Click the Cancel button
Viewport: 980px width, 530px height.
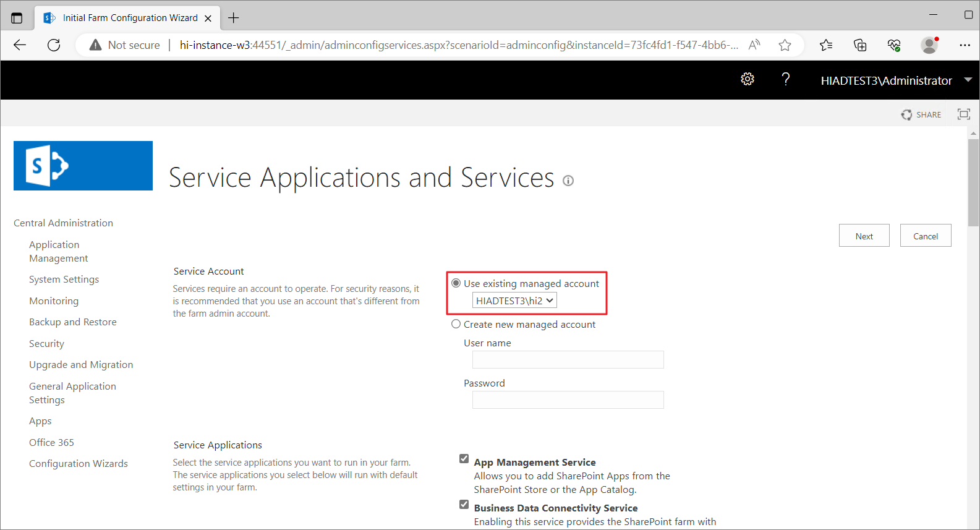[926, 236]
